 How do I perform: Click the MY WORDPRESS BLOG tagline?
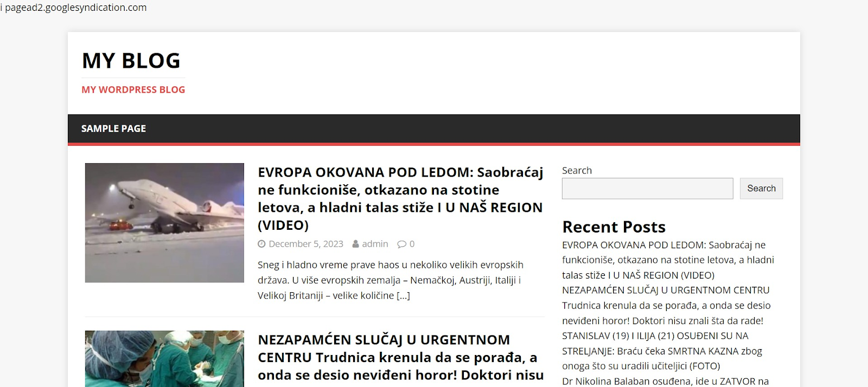coord(133,90)
